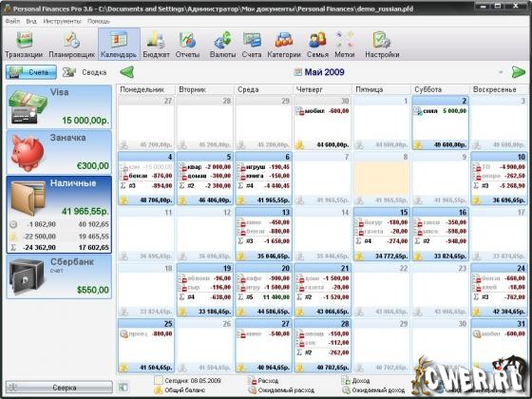Image resolution: width=532 pixels, height=399 pixels.
Task: Open the Настройки settings
Action: (382, 45)
